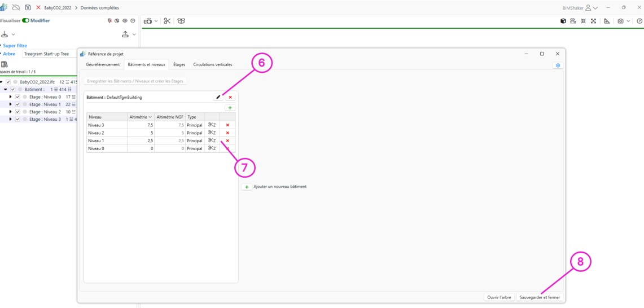Click Sauvegarder et fermer button
Image resolution: width=644 pixels, height=308 pixels.
coord(540,297)
